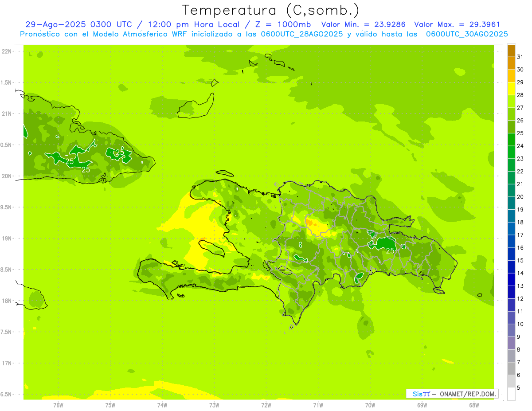
Task: Click the 75W longitude label
Action: coord(110,405)
